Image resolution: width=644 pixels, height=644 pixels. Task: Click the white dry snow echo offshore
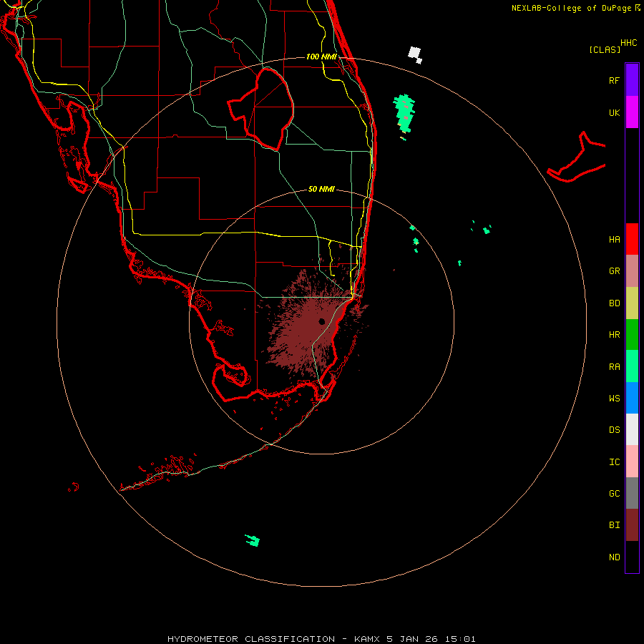click(415, 55)
